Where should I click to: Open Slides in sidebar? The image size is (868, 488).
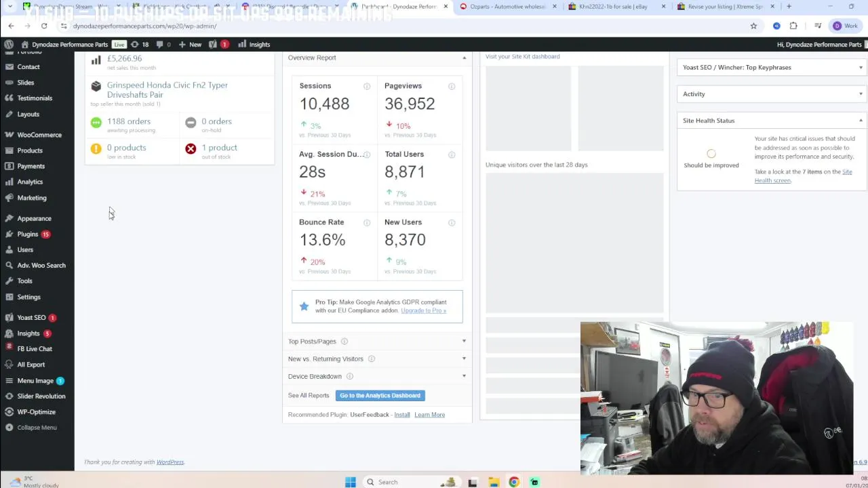(x=26, y=83)
